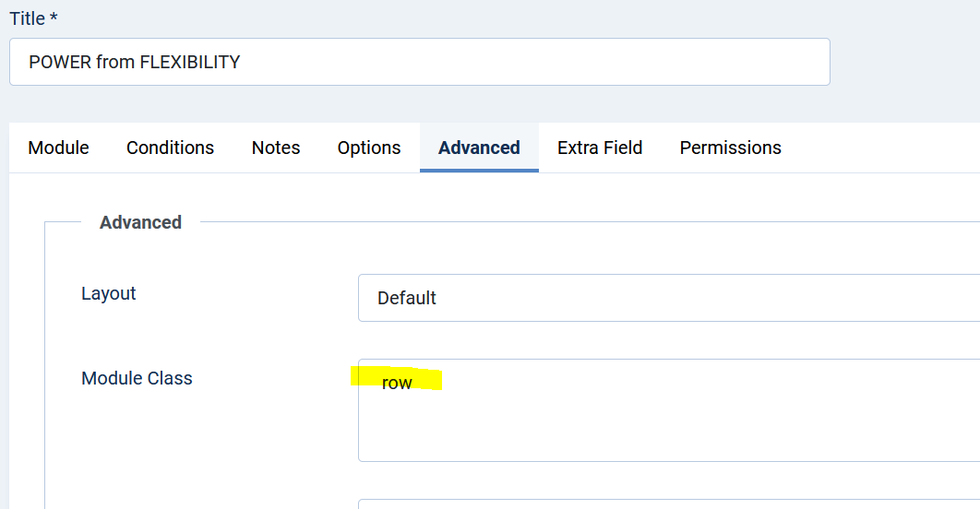Show the Permissions tab
Screen dimensions: 980x509
coord(731,148)
